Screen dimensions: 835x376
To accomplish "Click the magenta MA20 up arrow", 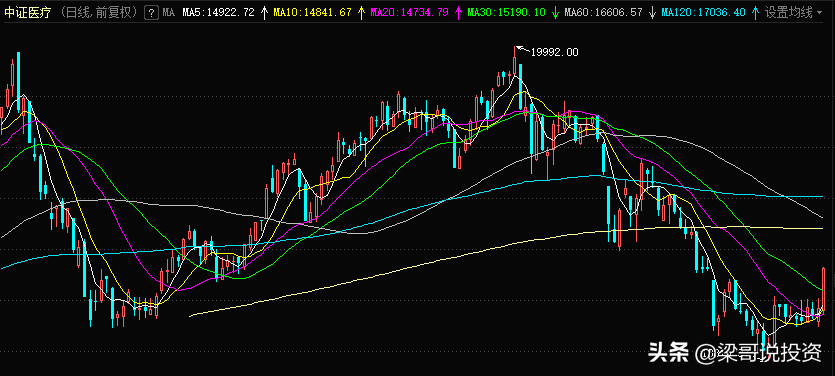I will [x=458, y=12].
